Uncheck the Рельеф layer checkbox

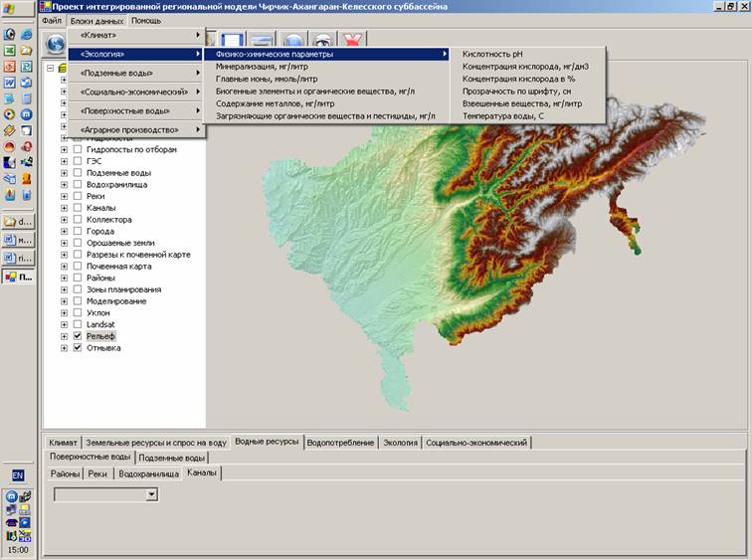coord(78,337)
